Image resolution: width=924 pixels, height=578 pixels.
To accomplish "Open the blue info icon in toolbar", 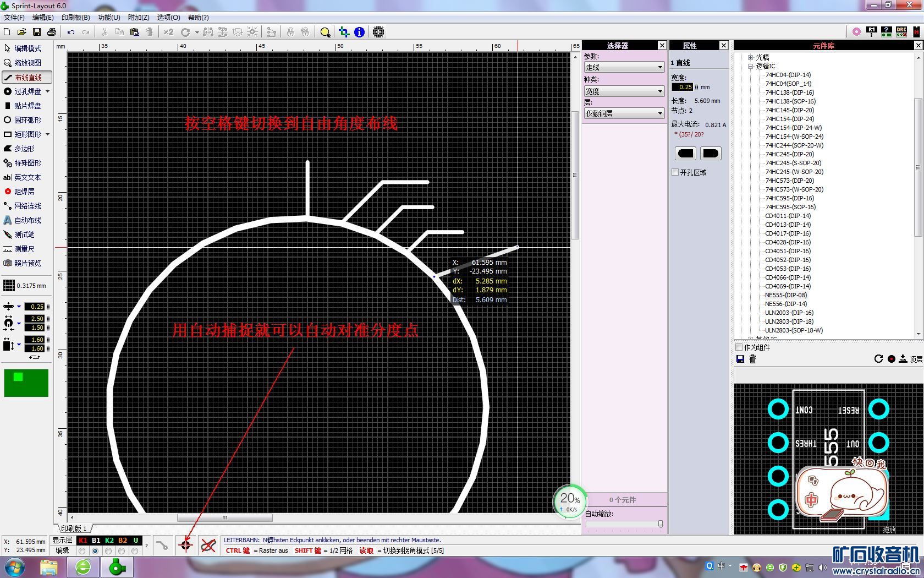I will (359, 32).
